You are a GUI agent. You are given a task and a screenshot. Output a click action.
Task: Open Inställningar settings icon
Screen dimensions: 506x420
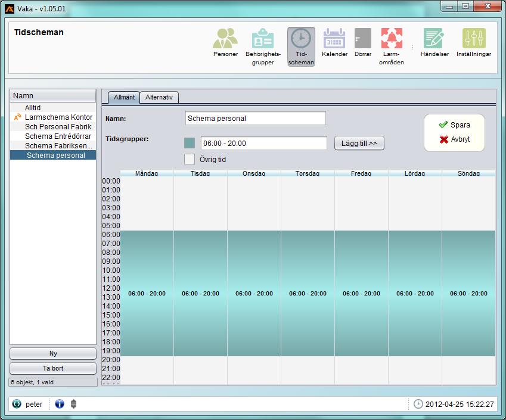click(x=474, y=38)
